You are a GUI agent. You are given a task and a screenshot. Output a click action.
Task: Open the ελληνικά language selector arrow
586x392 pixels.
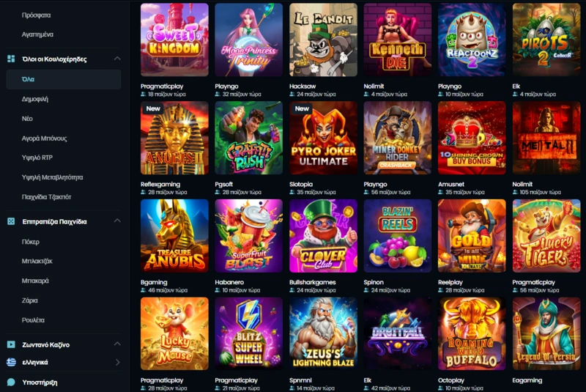coord(118,362)
